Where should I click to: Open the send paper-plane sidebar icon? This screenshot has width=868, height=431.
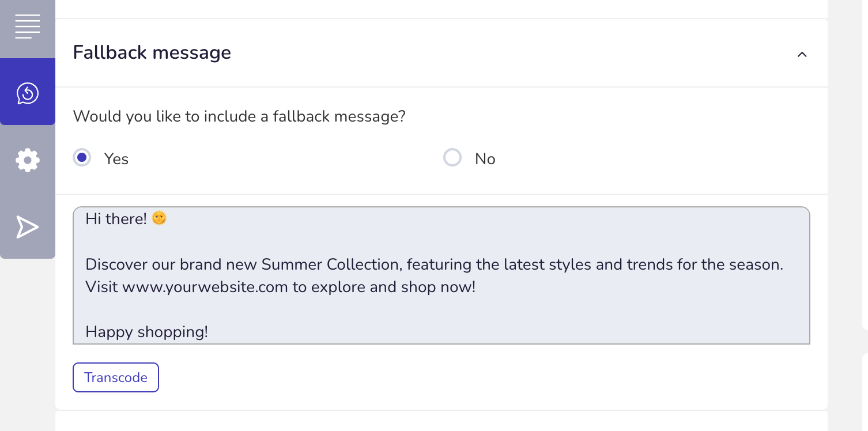click(28, 226)
